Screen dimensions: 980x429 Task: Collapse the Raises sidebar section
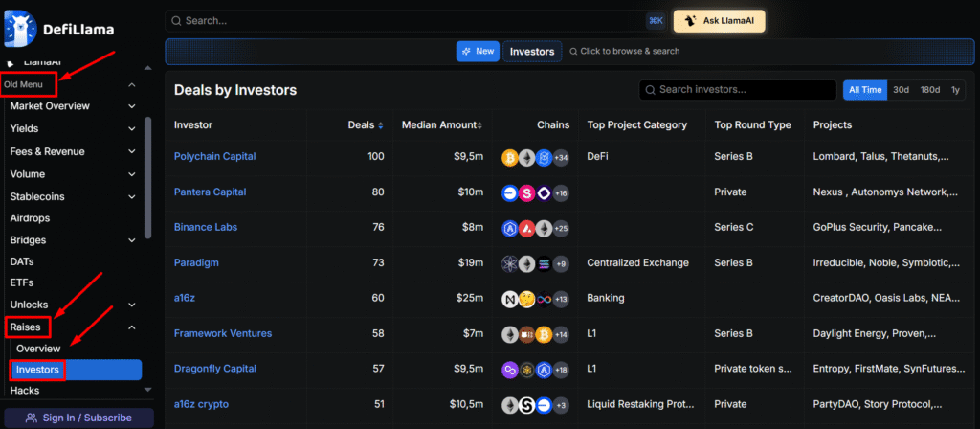click(x=132, y=327)
